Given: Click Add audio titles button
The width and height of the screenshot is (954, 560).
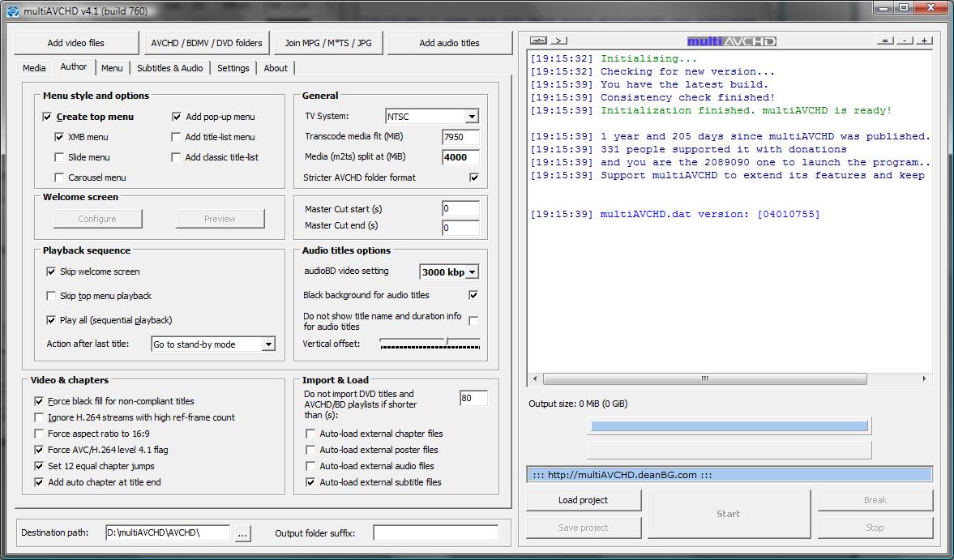Looking at the screenshot, I should [450, 43].
